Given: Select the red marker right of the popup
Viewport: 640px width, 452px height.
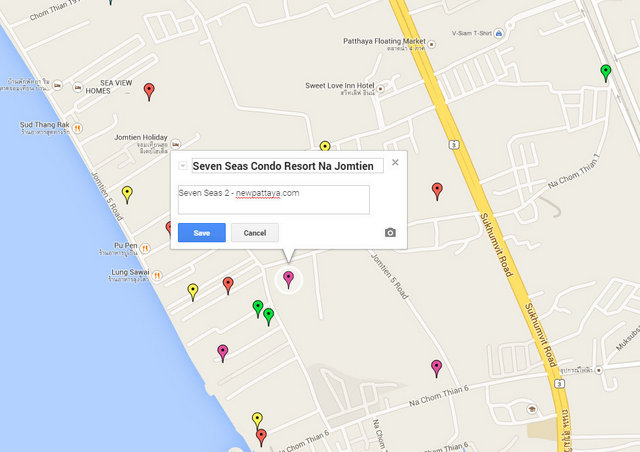Looking at the screenshot, I should point(437,191).
